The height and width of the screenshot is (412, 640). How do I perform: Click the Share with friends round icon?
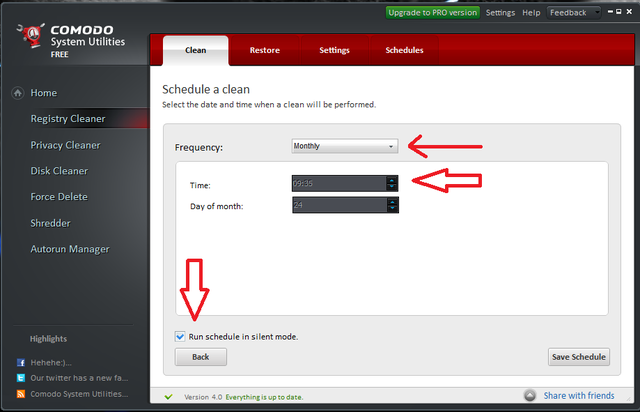coord(530,395)
